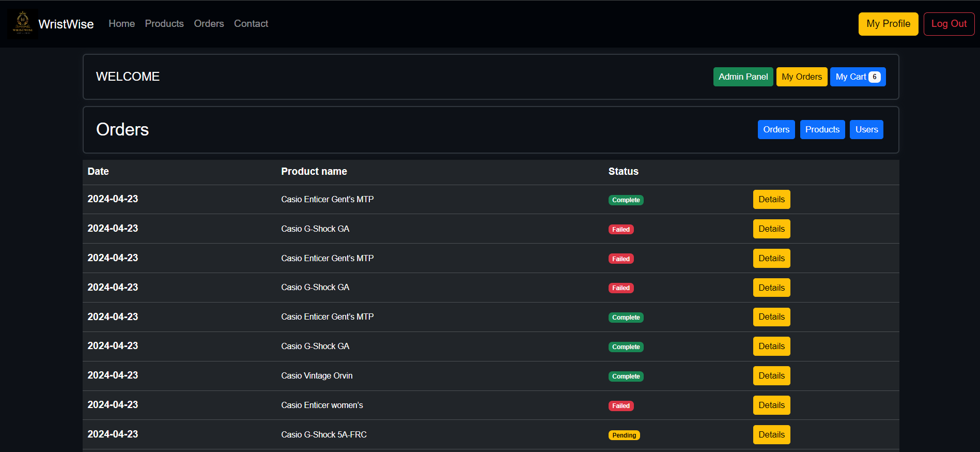Click the cart count badge 6
Viewport: 980px width, 452px height.
coord(874,77)
